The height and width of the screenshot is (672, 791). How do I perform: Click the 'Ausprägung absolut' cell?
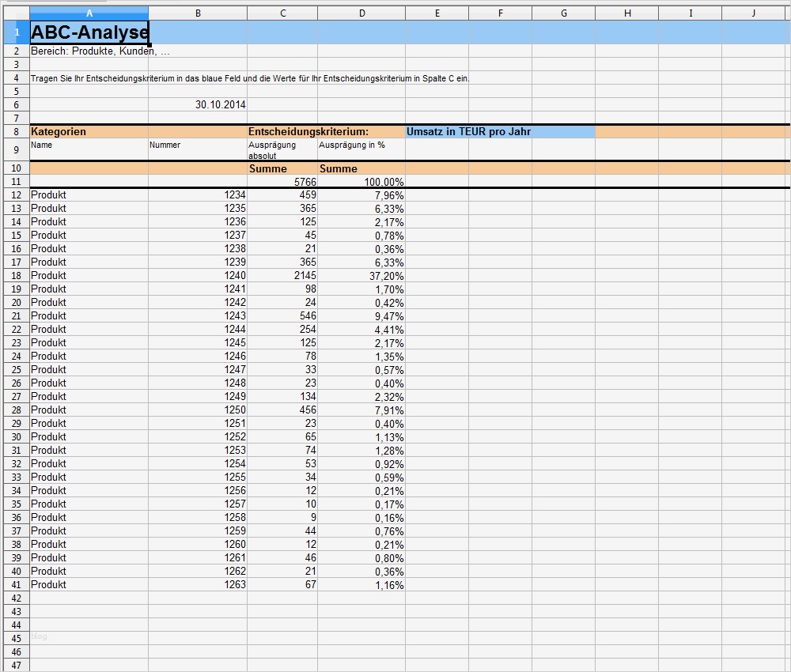coord(282,149)
